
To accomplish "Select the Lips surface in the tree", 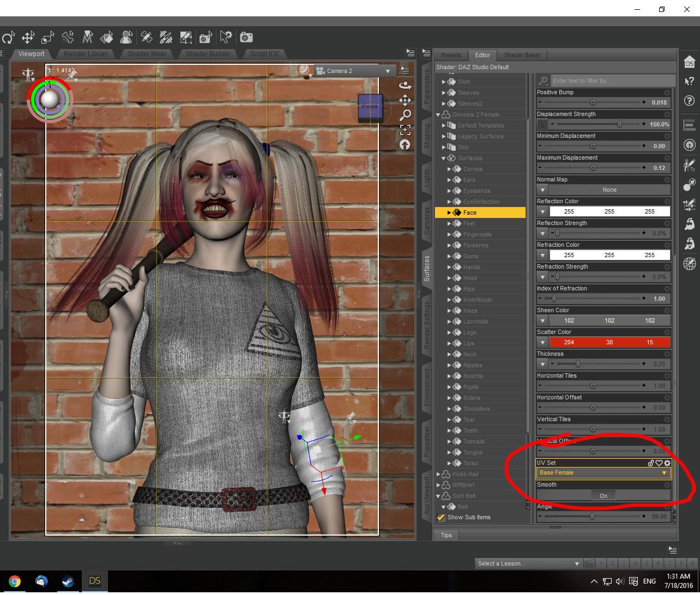I will click(x=469, y=343).
